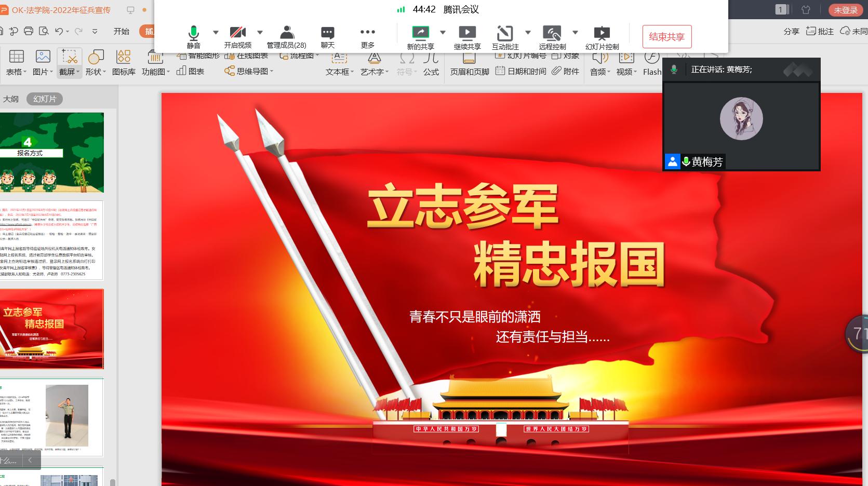
Task: Open the 聊天 chat panel
Action: 327,36
